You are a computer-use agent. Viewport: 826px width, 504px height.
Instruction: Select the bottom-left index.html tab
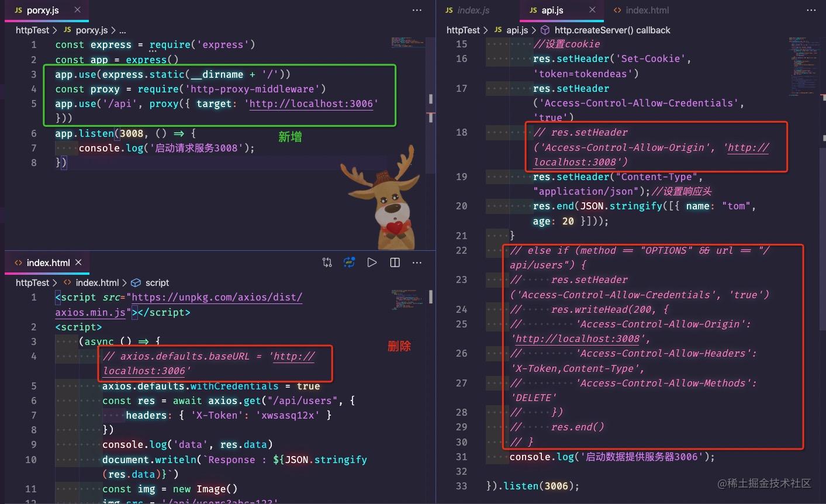48,263
